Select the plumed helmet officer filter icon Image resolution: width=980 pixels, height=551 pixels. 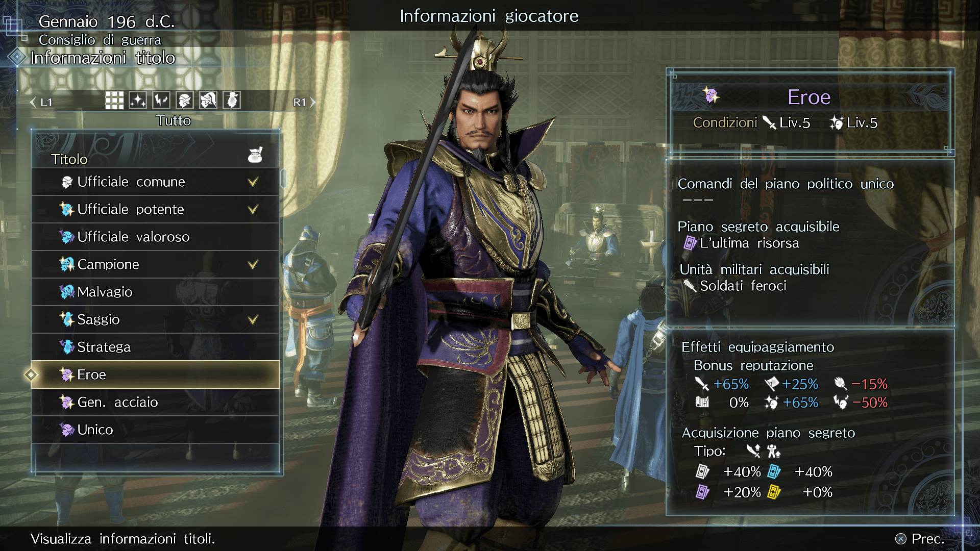coord(208,101)
